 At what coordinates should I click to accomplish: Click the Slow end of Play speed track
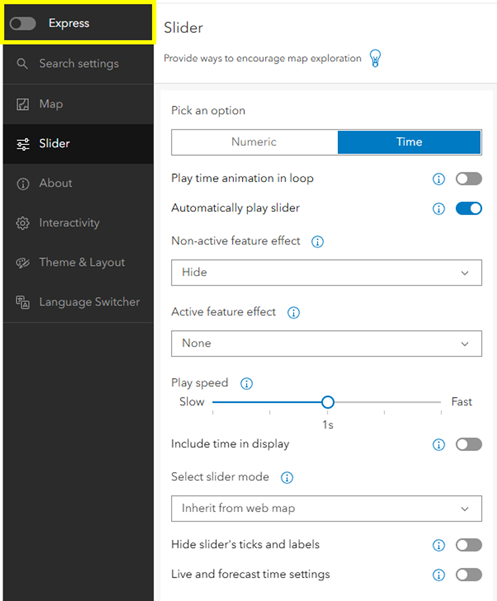[213, 402]
